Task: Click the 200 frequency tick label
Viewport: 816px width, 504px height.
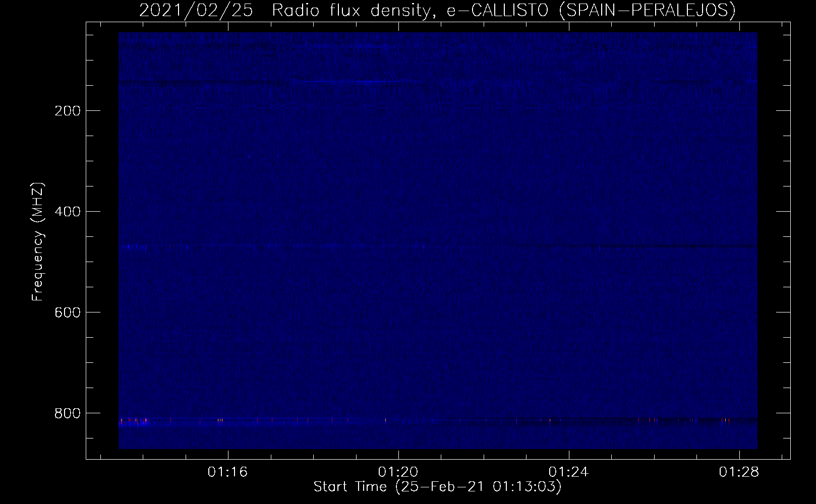Action: click(67, 111)
